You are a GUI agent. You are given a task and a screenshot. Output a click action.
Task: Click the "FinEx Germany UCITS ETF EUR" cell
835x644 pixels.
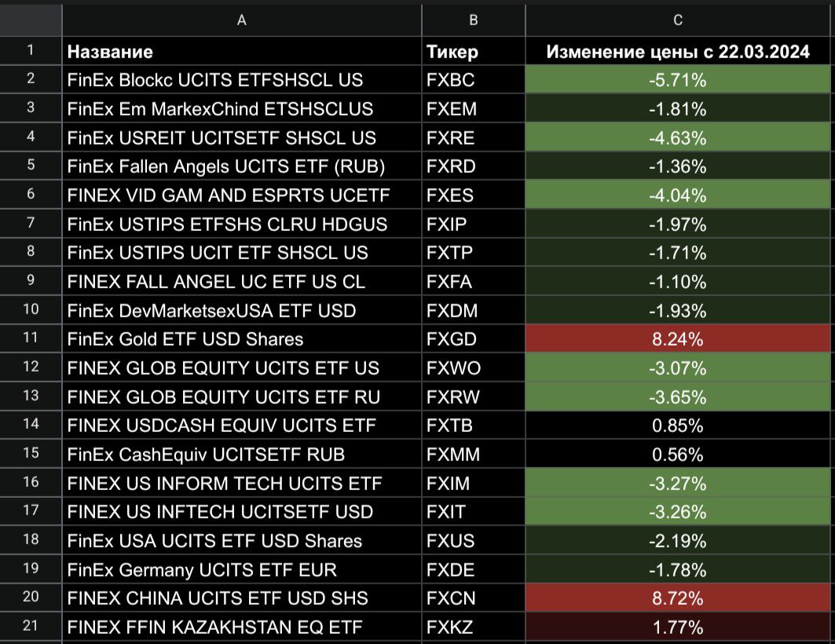coord(241,569)
